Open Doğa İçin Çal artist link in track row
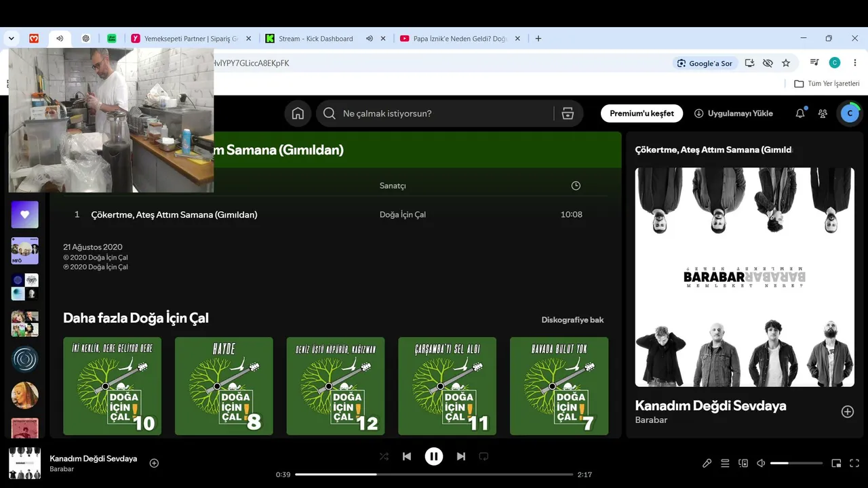The image size is (868, 488). [x=403, y=215]
